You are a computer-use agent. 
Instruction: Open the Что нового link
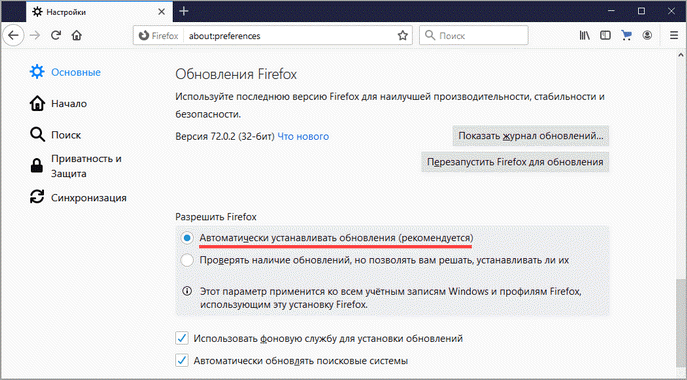click(x=303, y=136)
